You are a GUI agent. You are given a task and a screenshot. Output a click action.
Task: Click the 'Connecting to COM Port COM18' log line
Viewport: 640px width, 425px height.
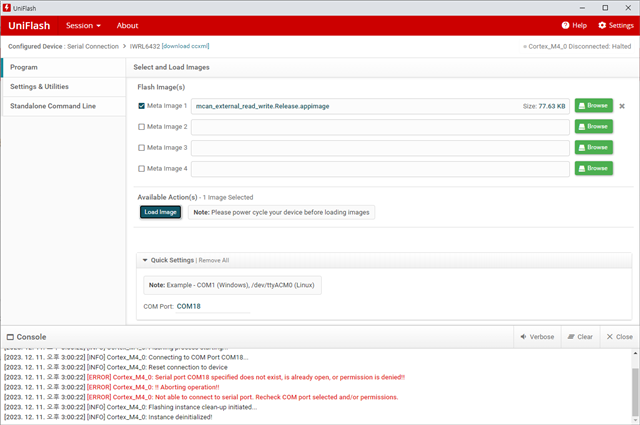(x=126, y=357)
